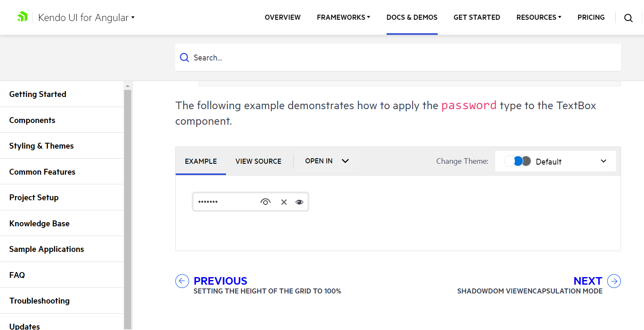The image size is (644, 330).
Task: Click the theme swatch icon beside Default
Action: (518, 161)
